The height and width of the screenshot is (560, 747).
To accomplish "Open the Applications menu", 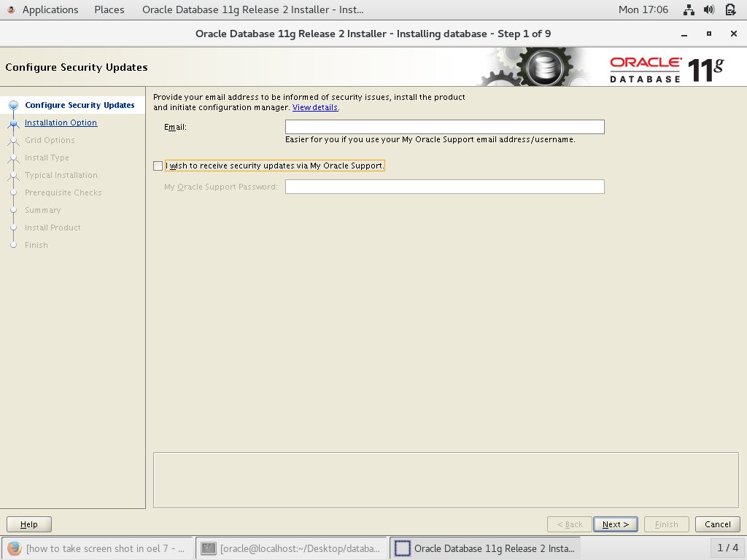I will (x=50, y=9).
